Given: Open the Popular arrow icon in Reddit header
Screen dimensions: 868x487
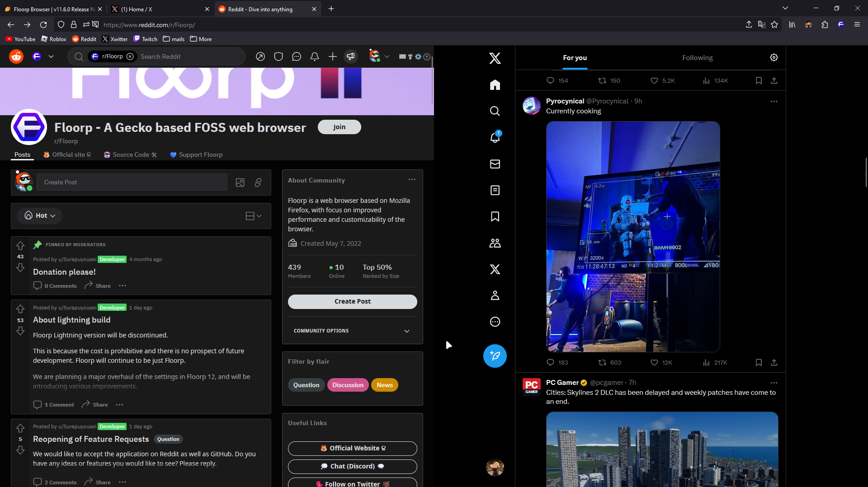Looking at the screenshot, I should 260,56.
